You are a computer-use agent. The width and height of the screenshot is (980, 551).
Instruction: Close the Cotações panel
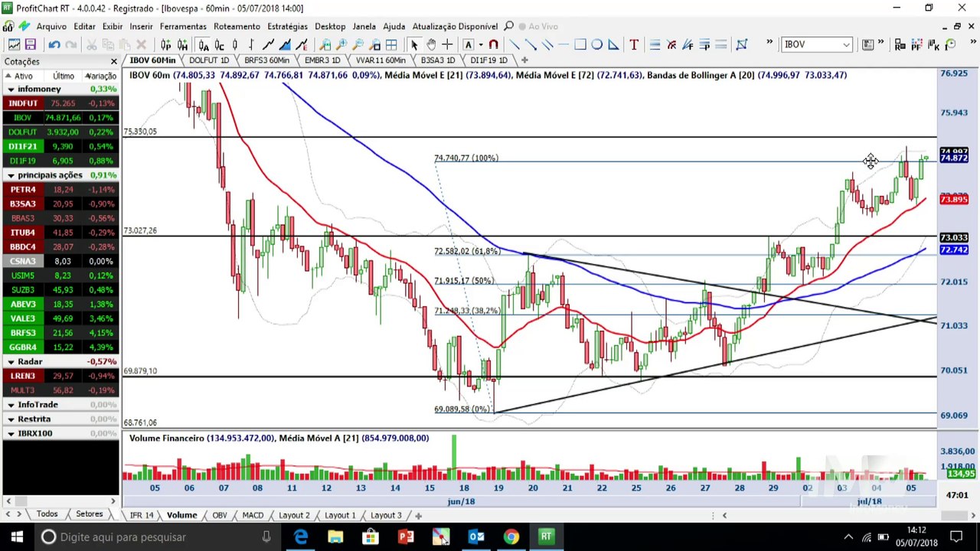[x=114, y=61]
